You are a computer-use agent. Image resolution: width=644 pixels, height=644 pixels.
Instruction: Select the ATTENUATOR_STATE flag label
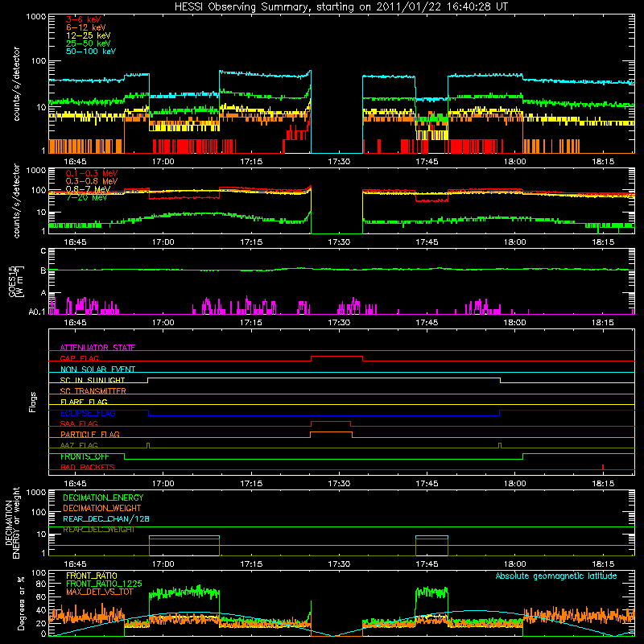tap(97, 348)
